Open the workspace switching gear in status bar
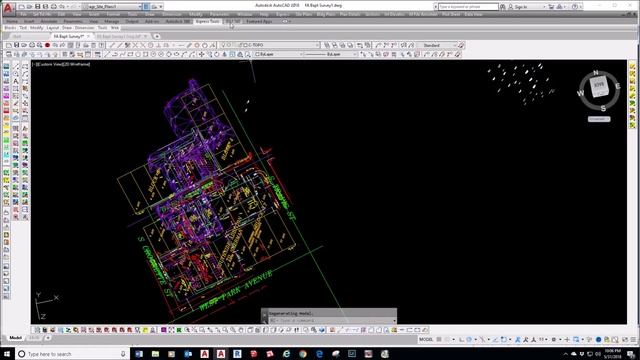640x360 pixels. [x=554, y=340]
